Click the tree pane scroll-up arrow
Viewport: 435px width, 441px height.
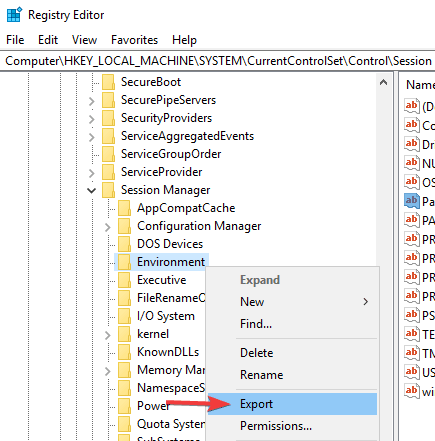(x=383, y=82)
